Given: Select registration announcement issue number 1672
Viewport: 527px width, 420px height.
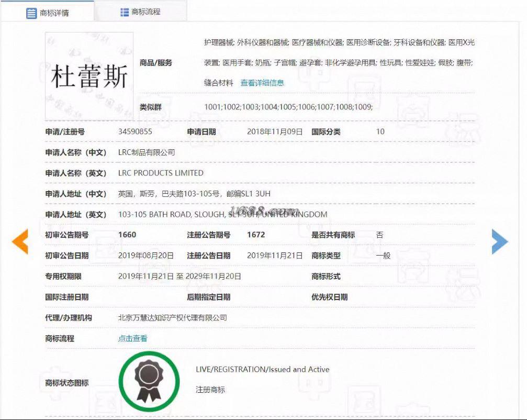Looking at the screenshot, I should (x=256, y=235).
